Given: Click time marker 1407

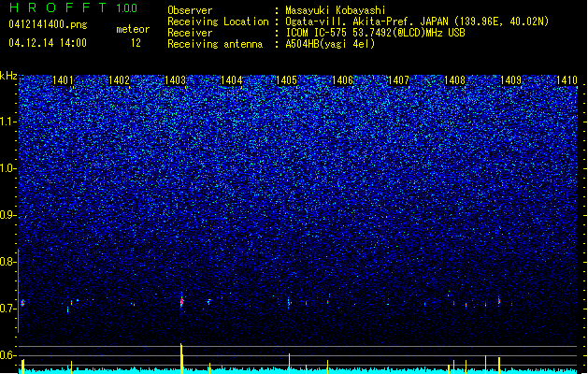Looking at the screenshot, I should pyautogui.click(x=398, y=80).
